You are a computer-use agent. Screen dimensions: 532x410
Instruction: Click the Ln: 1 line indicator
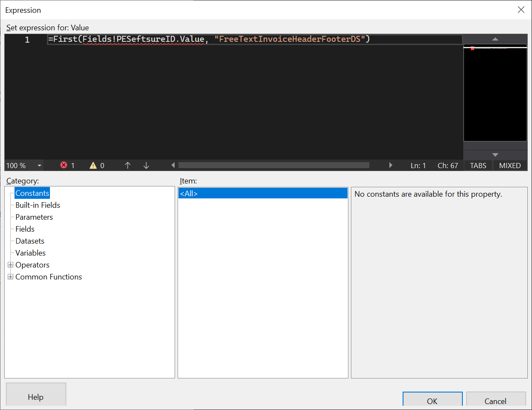418,166
